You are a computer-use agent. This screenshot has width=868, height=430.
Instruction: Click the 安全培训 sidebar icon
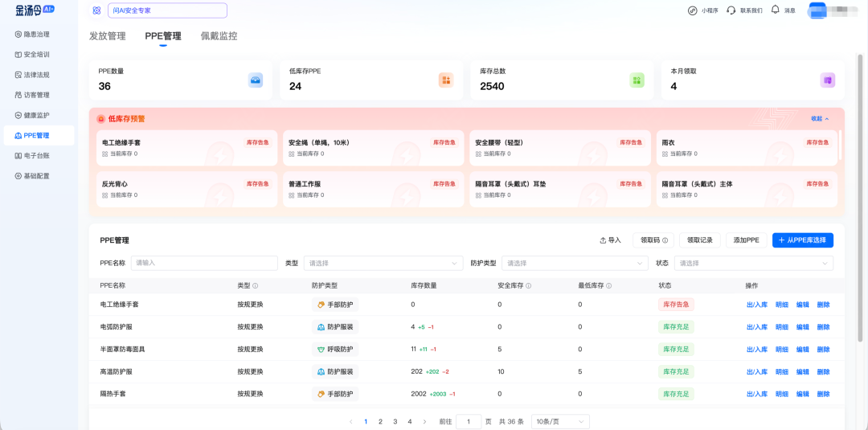coord(18,55)
